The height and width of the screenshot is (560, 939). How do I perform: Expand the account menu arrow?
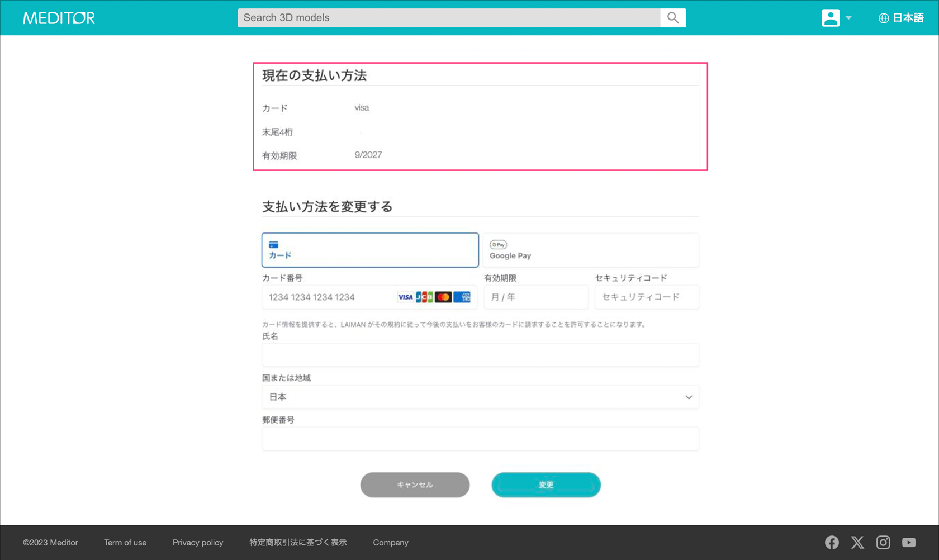848,18
